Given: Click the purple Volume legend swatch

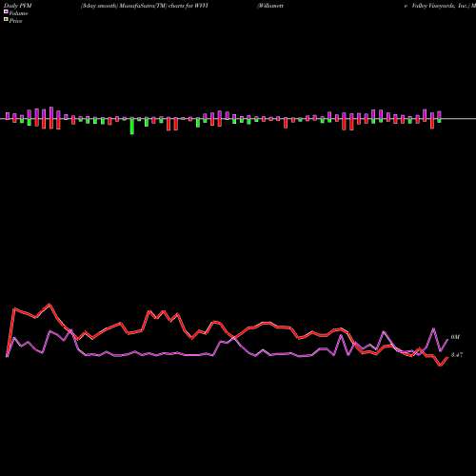Looking at the screenshot, I should coord(6,11).
